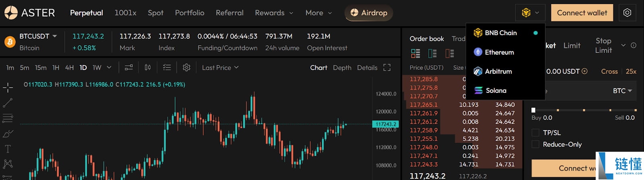Switch chart to Depth view
Screen dimensions: 644x180
tap(342, 67)
